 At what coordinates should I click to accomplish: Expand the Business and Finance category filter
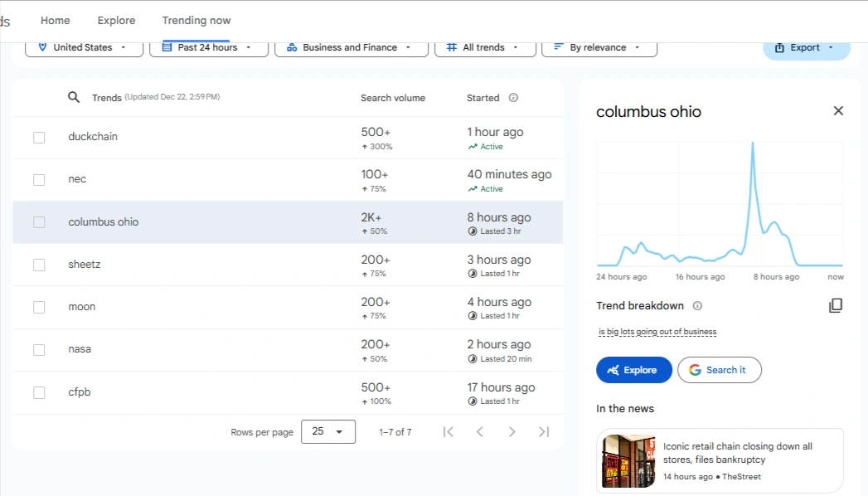pos(351,48)
